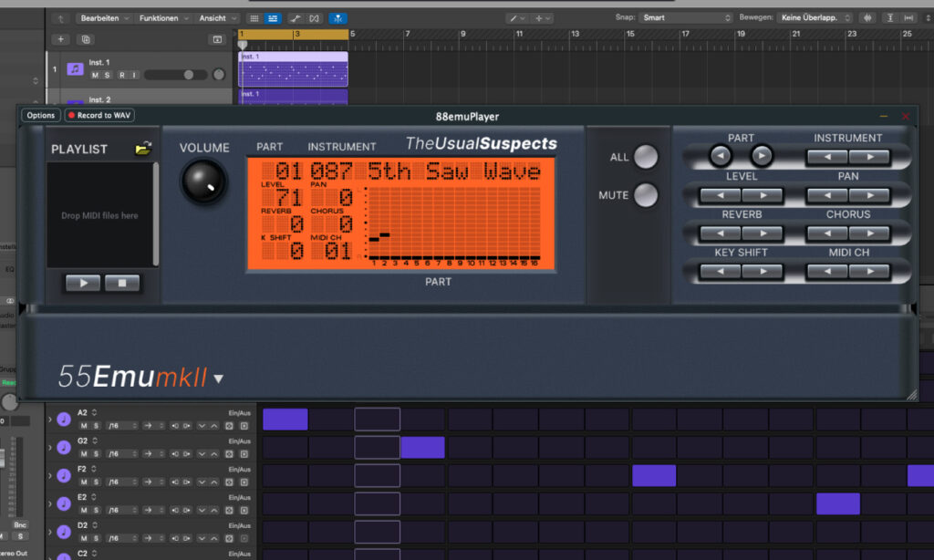Decrease PAN with left arrow
Image resolution: width=934 pixels, height=560 pixels.
(827, 195)
